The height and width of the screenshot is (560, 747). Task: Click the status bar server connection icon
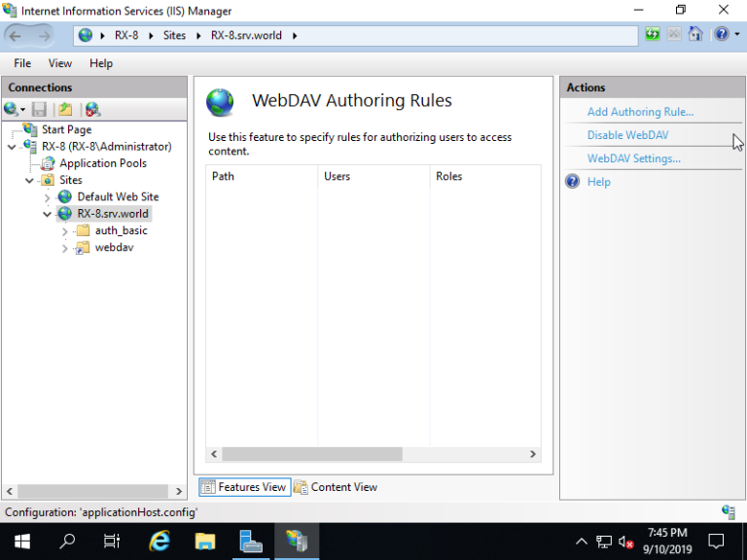click(729, 512)
